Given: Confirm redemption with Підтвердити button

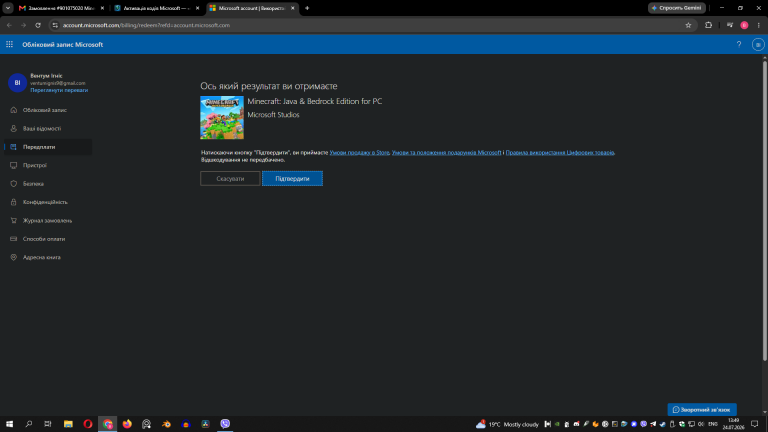Looking at the screenshot, I should pos(292,179).
